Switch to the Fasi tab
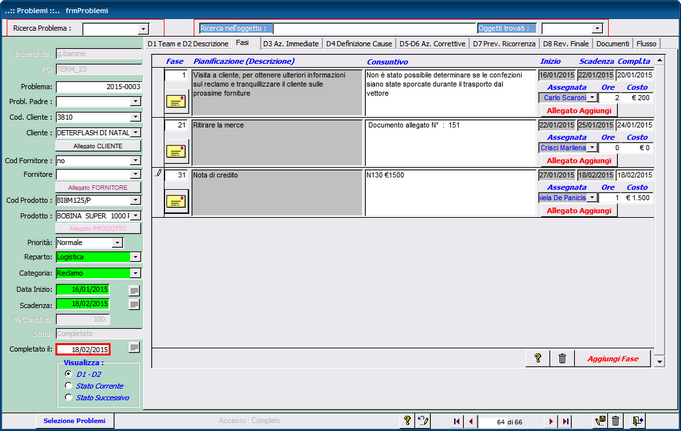The image size is (681, 431). [x=242, y=43]
